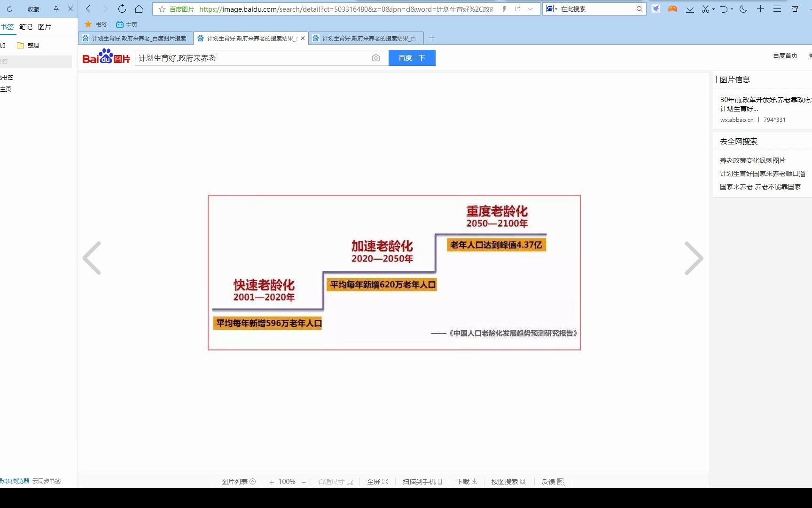Click the 整理 folder button in sidebar
The height and width of the screenshot is (508, 812).
pos(28,45)
